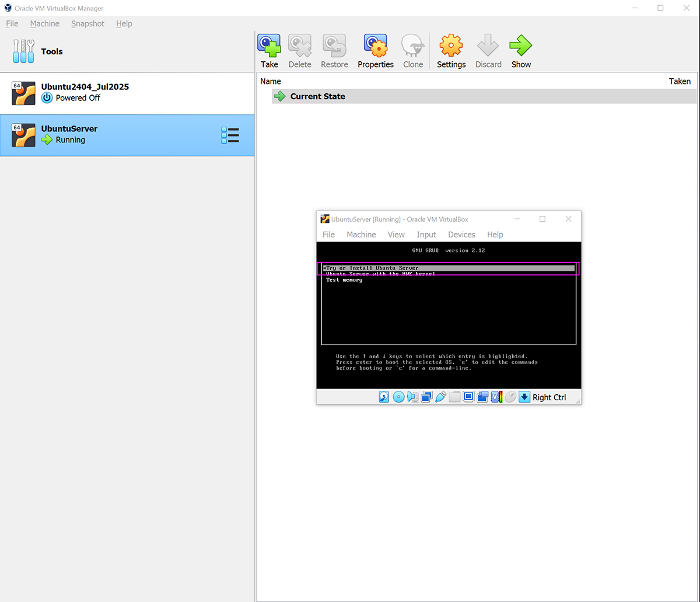Screen dimensions: 700x602
Task: Open the Tools wrench icon
Action: [x=23, y=51]
